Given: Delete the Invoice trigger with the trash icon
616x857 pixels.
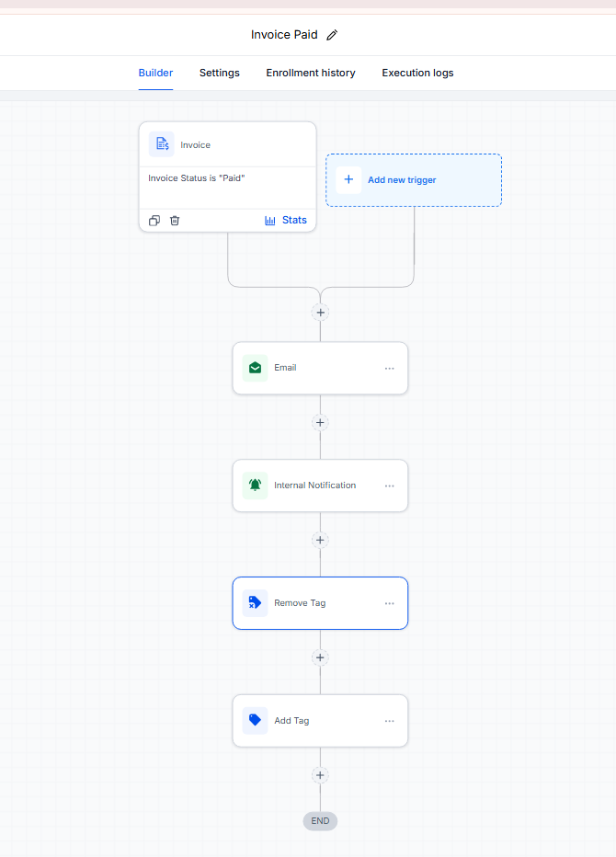Looking at the screenshot, I should pyautogui.click(x=175, y=221).
